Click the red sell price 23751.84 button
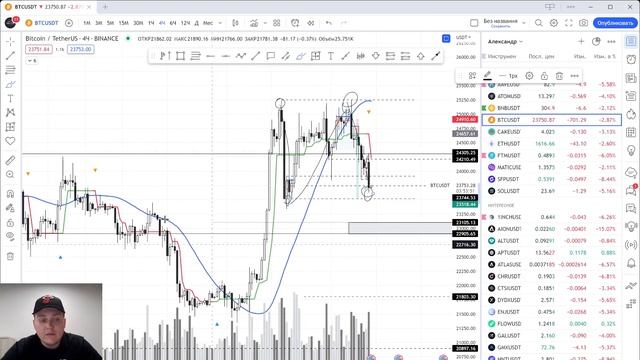 click(39, 49)
